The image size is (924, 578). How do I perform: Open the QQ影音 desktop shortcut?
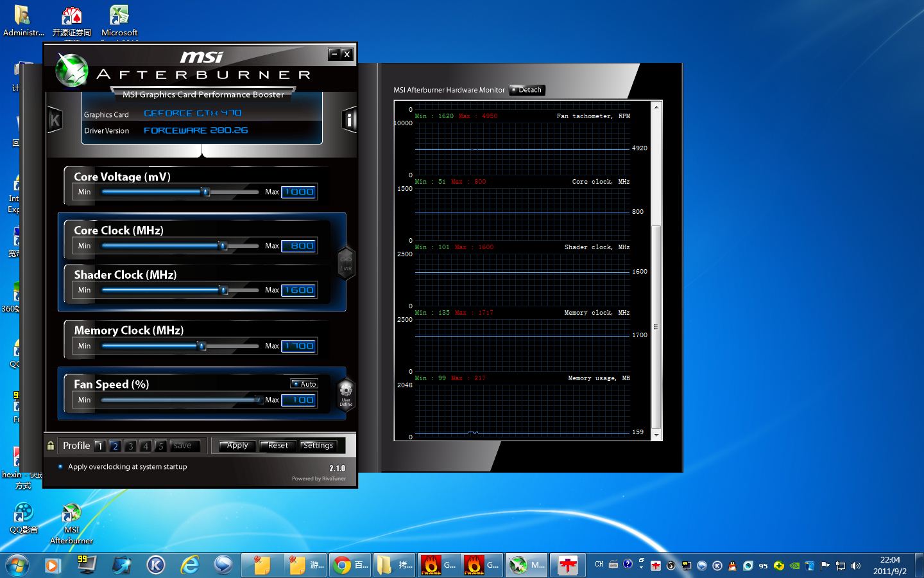[x=24, y=518]
